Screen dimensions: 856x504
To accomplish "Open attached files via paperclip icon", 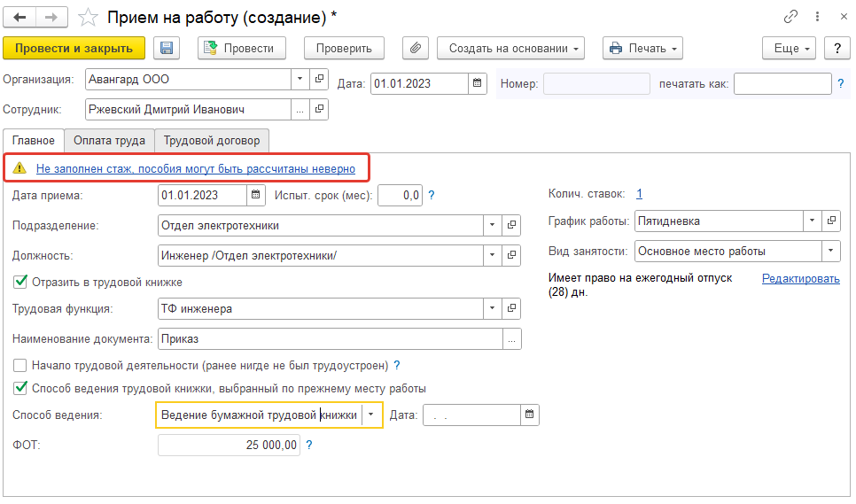I will pyautogui.click(x=416, y=48).
